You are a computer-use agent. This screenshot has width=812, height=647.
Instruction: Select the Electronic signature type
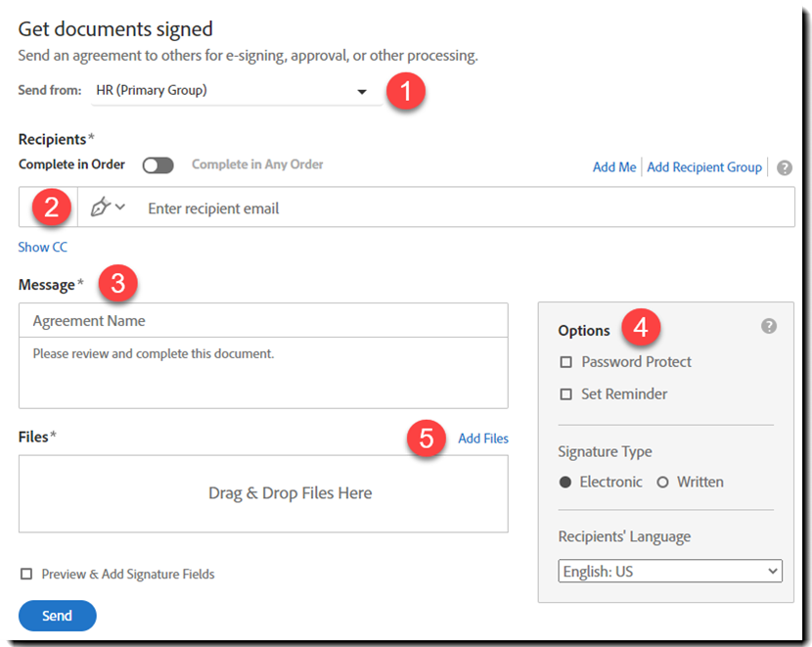pos(565,483)
